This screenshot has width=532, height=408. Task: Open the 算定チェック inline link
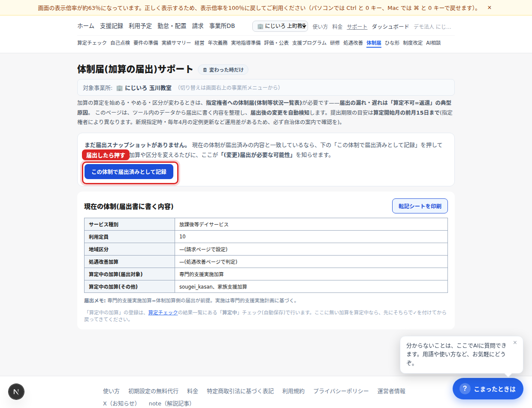click(x=163, y=313)
